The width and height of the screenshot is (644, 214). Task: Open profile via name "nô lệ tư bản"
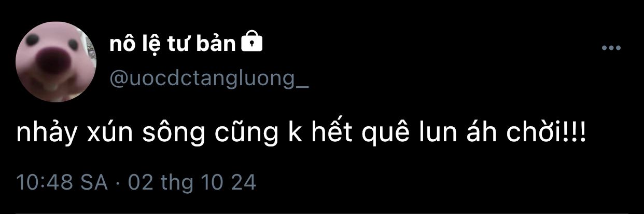(x=173, y=45)
